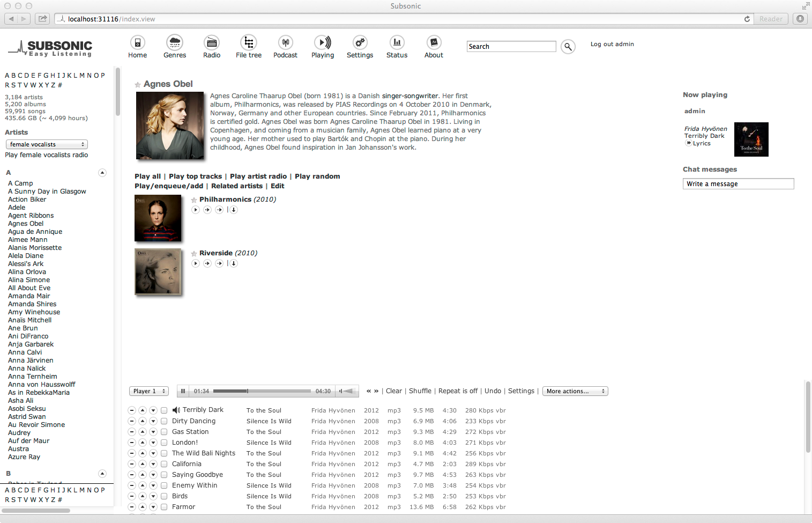Viewport: 812px width, 523px height.
Task: Open the Radio icon
Action: (212, 42)
